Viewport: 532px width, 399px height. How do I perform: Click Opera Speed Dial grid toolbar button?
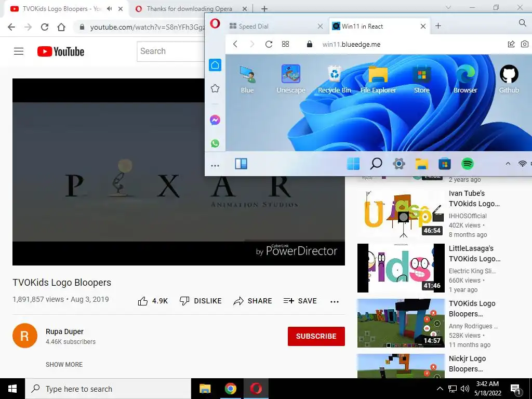coord(286,44)
